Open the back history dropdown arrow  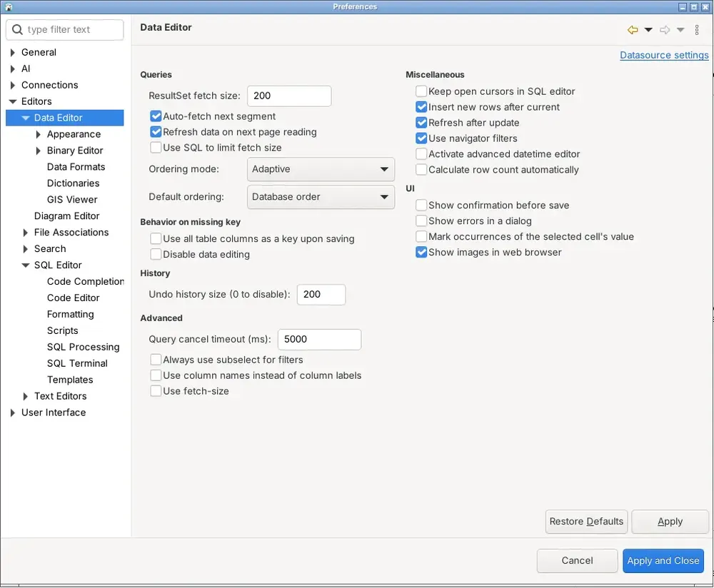tap(648, 30)
